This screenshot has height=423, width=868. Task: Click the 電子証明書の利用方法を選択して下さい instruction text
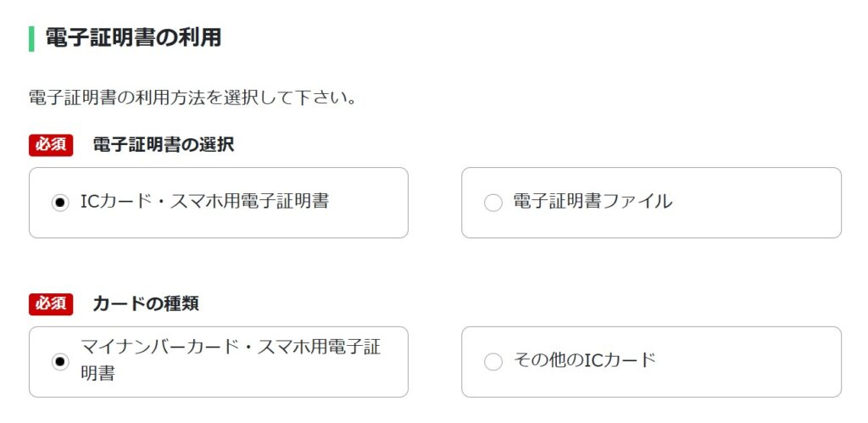click(192, 97)
